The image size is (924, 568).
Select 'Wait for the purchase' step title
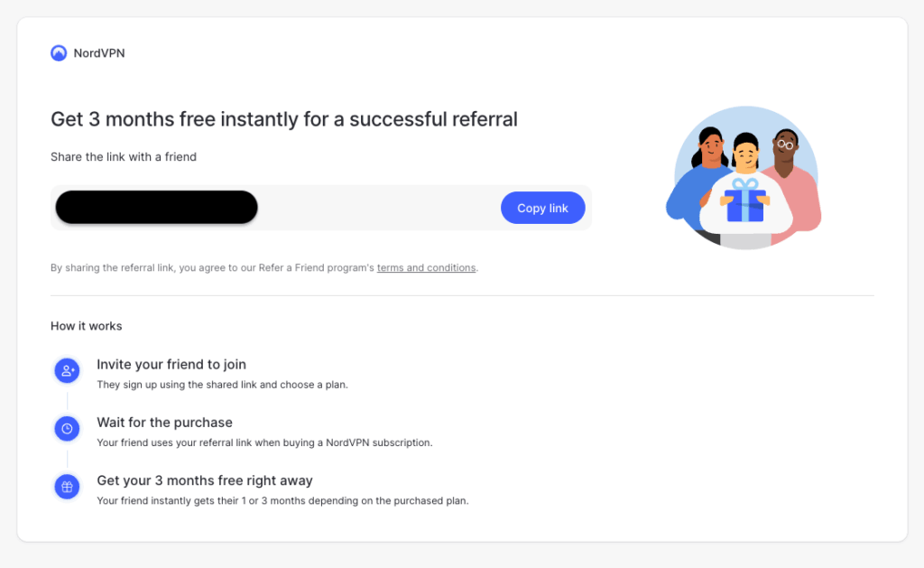(164, 423)
